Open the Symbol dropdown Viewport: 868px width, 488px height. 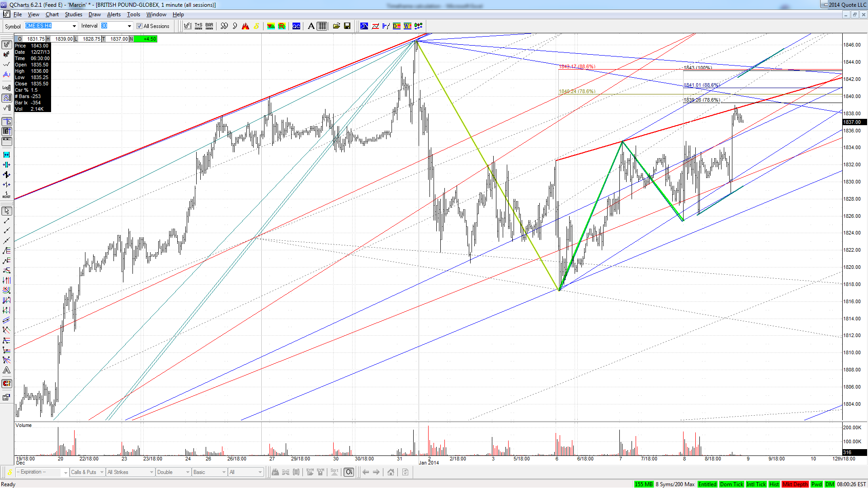click(74, 26)
